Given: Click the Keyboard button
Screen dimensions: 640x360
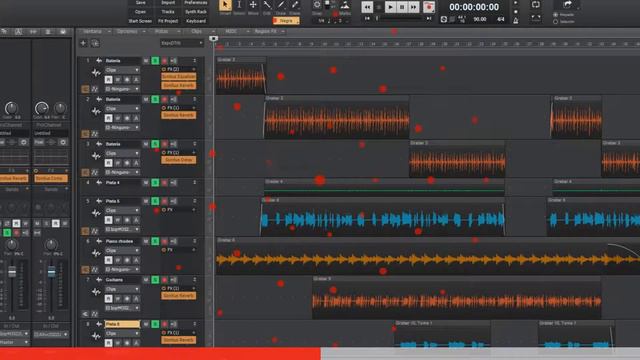Looking at the screenshot, I should point(196,21).
